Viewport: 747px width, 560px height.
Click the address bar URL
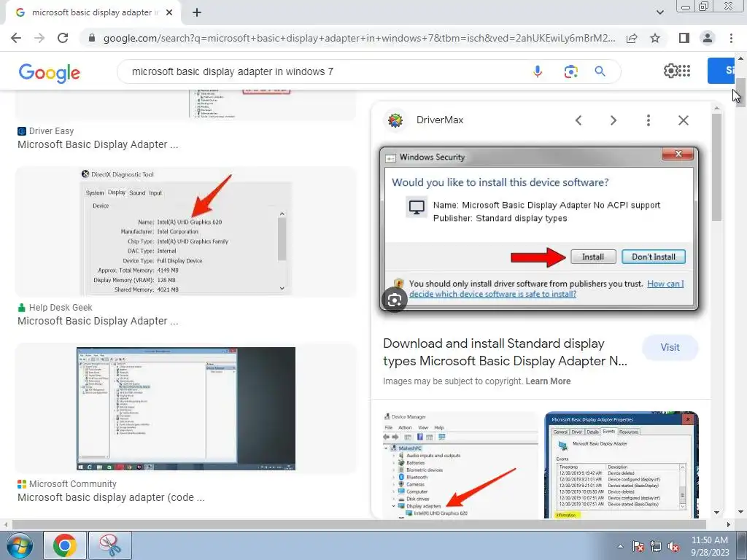tap(359, 38)
